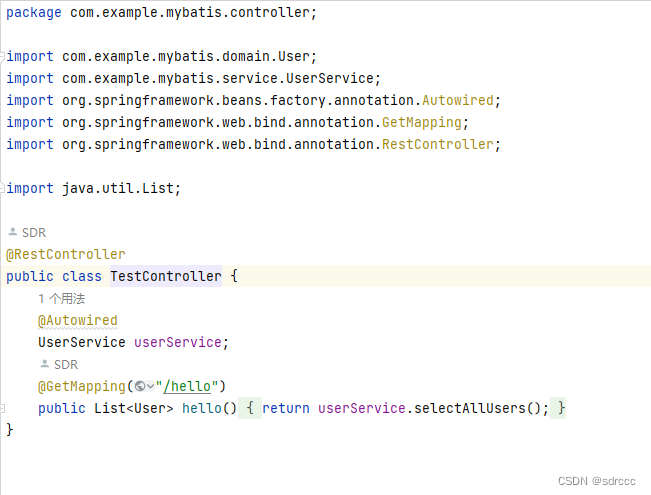Click the SDR author hint above @GetMapping
This screenshot has width=651, height=495.
click(x=66, y=365)
